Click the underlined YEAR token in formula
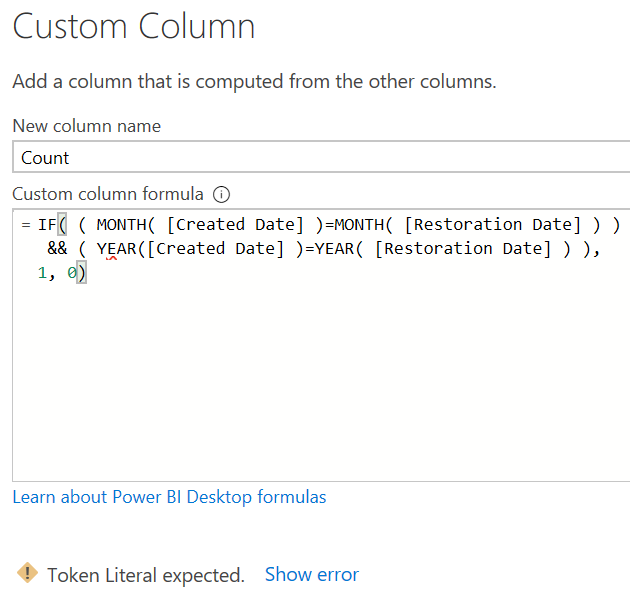 (117, 249)
